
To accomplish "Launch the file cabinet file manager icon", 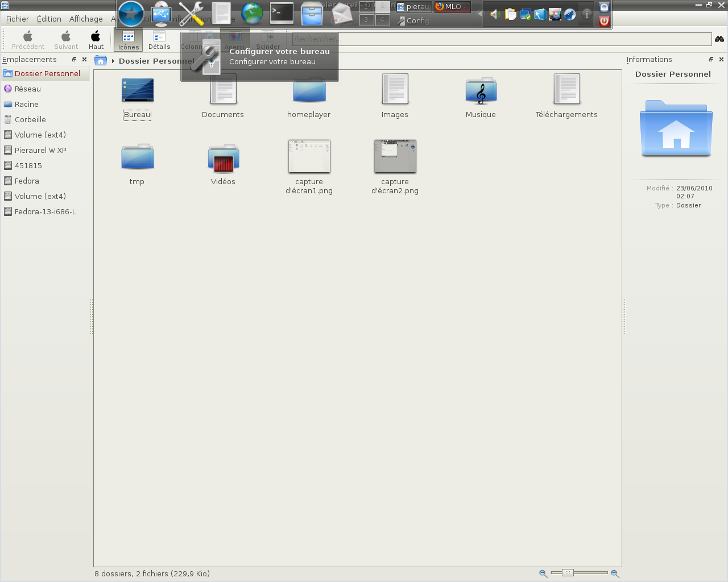I will pos(312,14).
